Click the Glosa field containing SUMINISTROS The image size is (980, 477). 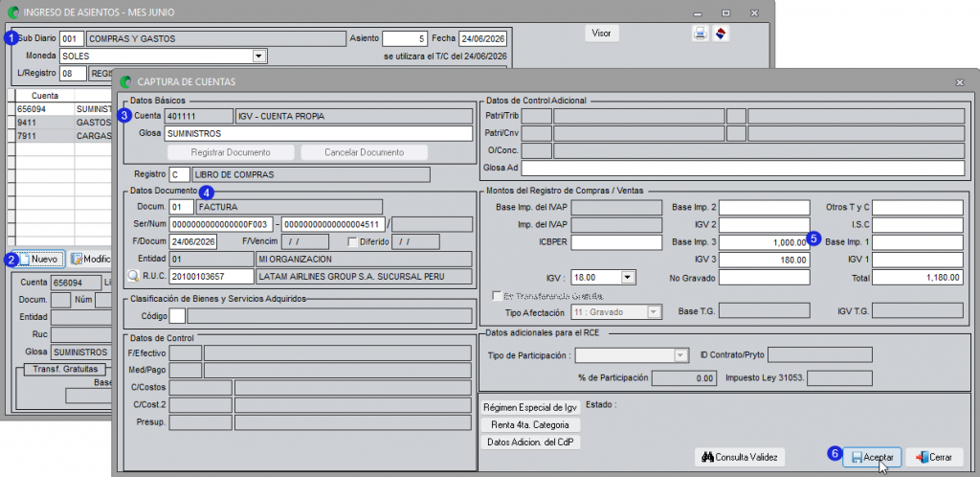pos(318,133)
